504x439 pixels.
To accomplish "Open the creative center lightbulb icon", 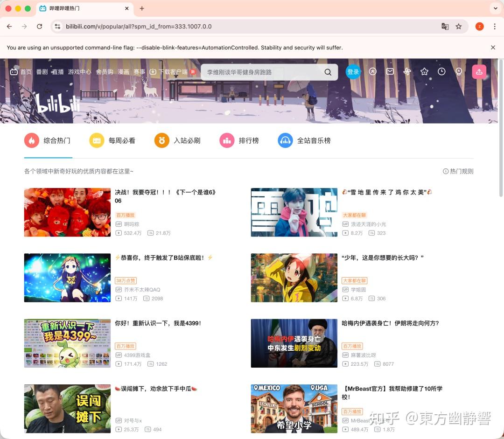I will click(x=459, y=72).
